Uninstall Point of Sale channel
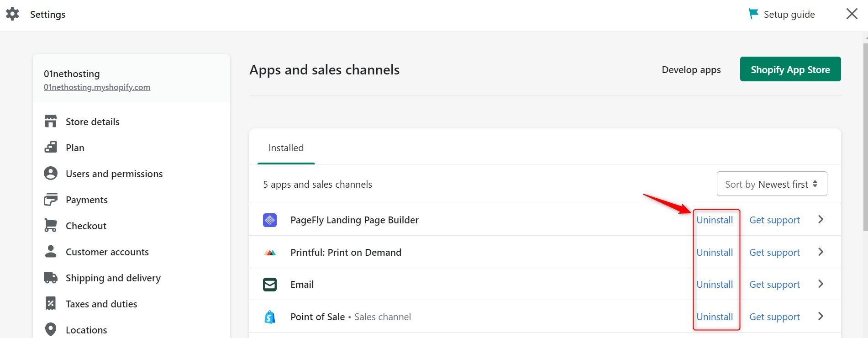Screen dimensions: 868x338 pyautogui.click(x=715, y=317)
